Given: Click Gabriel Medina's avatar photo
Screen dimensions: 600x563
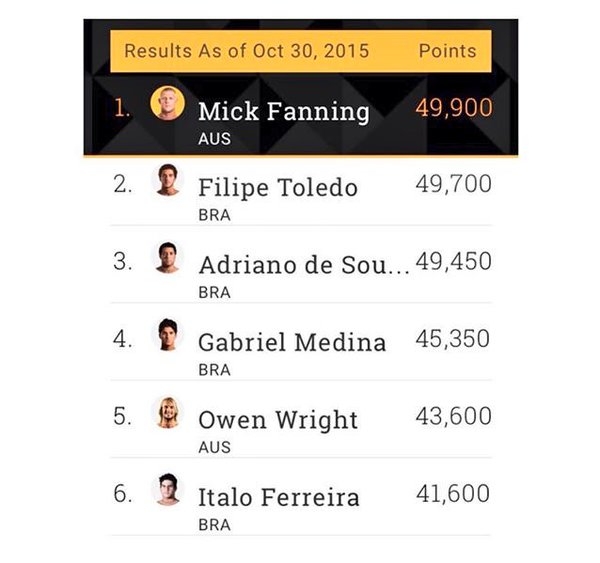Looking at the screenshot, I should click(167, 335).
